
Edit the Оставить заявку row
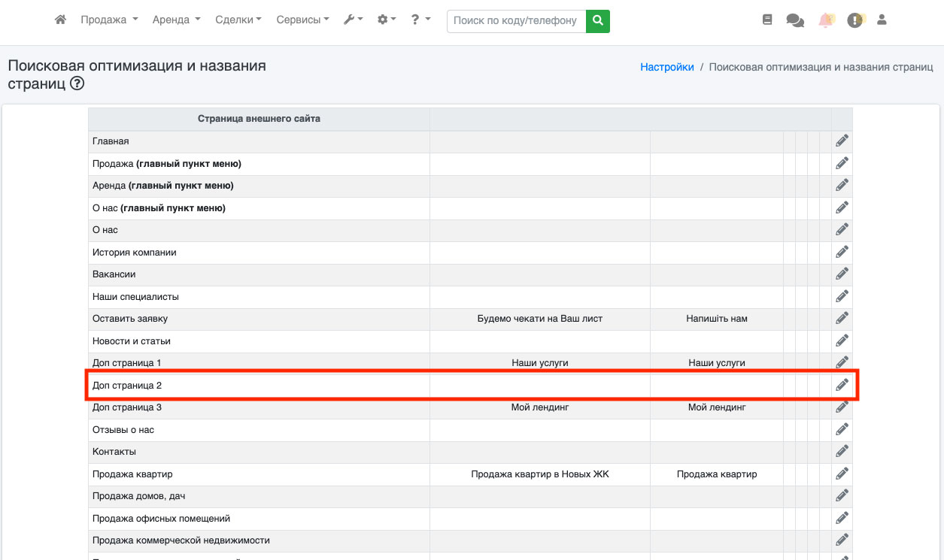click(842, 318)
